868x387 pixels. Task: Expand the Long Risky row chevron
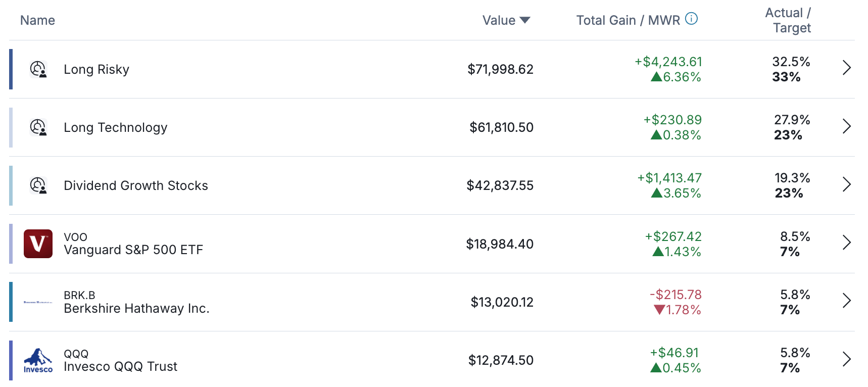coord(847,68)
